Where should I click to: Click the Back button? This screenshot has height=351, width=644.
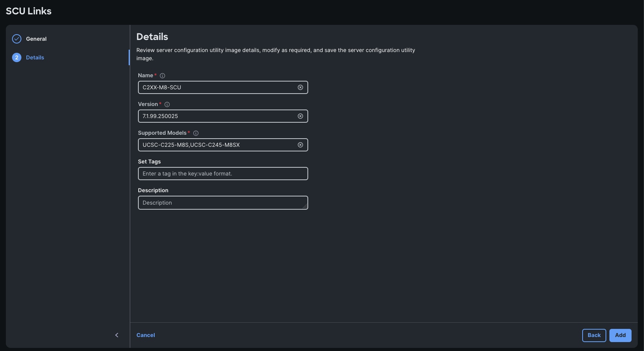pyautogui.click(x=594, y=335)
